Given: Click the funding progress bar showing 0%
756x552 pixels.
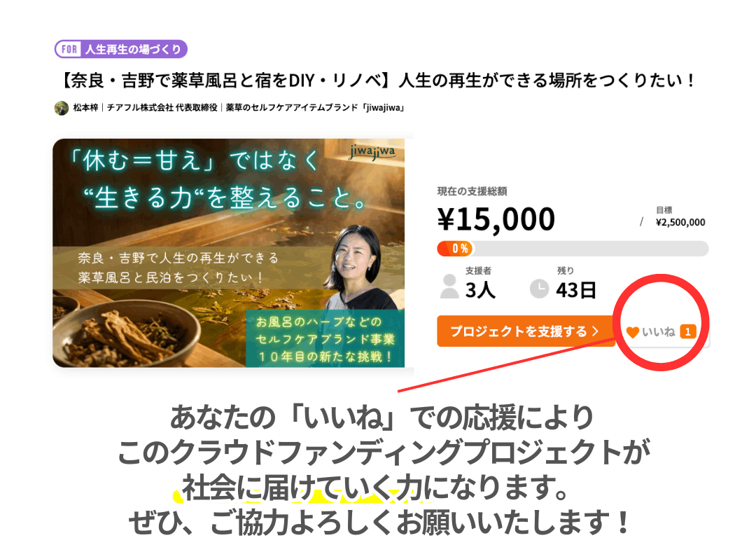Looking at the screenshot, I should [x=573, y=249].
